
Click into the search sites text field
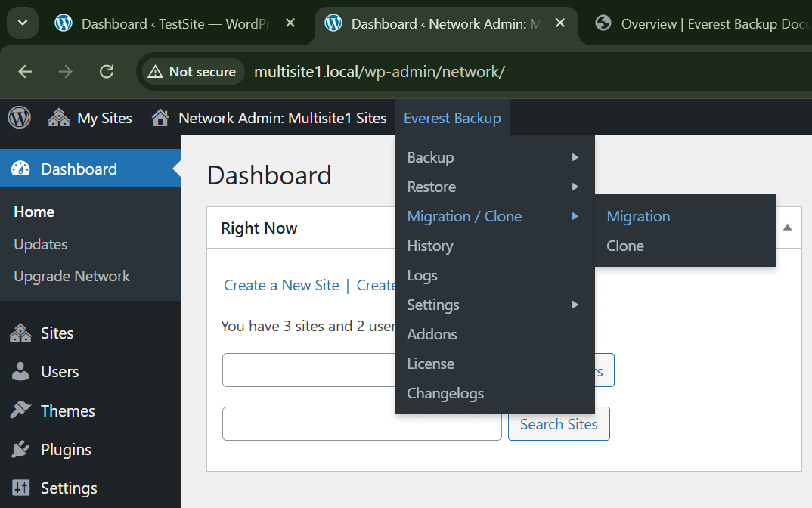click(x=361, y=424)
